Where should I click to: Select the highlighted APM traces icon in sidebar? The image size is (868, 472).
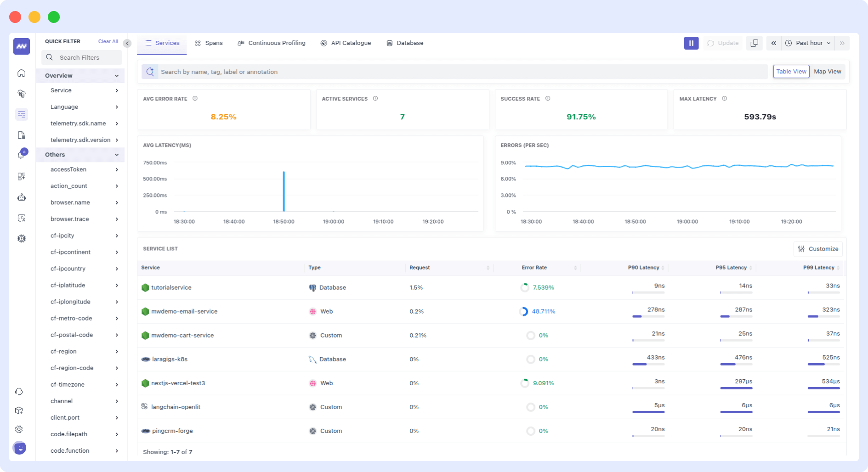(21, 114)
